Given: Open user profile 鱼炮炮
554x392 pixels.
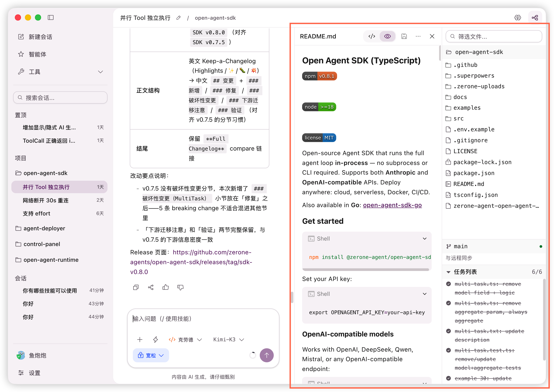Looking at the screenshot, I should click(x=31, y=355).
